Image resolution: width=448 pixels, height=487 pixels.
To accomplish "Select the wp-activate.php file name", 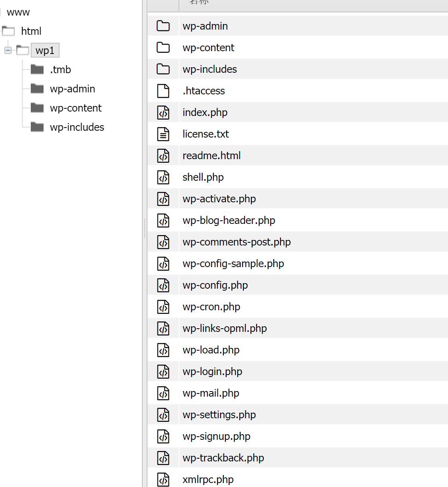I will click(x=219, y=199).
